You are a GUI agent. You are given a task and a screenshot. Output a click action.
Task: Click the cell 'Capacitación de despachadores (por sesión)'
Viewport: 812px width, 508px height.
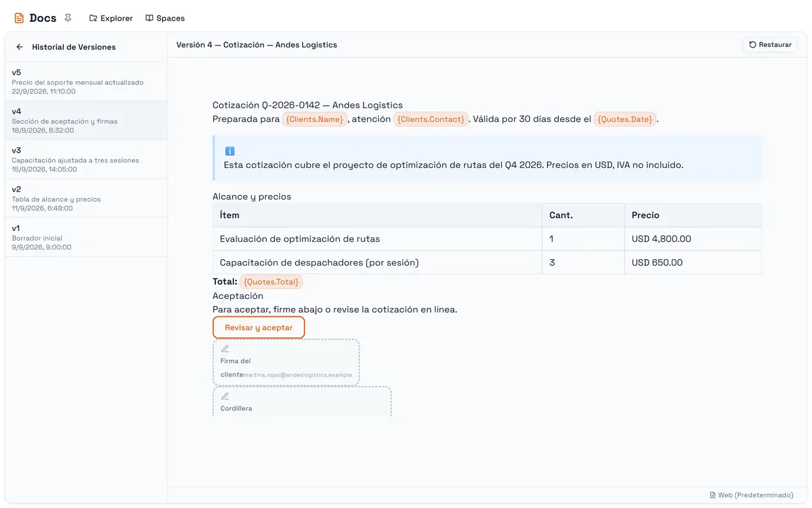[377, 263]
